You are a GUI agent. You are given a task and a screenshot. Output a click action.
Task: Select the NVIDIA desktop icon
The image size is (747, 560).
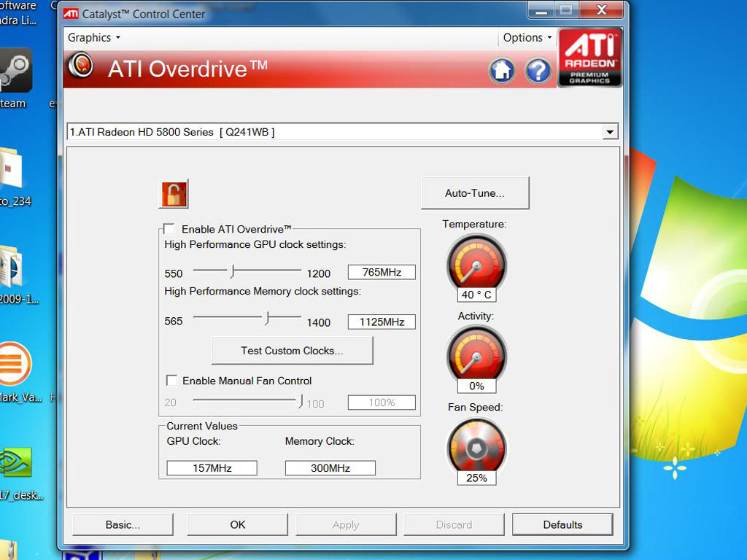[x=15, y=462]
